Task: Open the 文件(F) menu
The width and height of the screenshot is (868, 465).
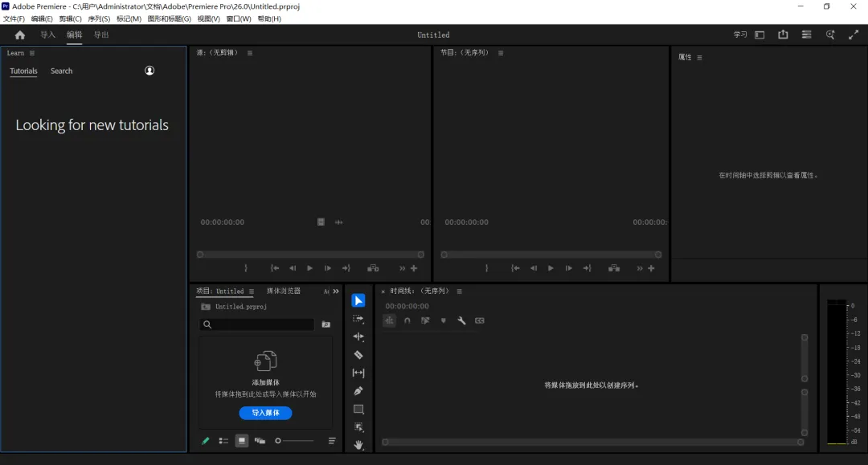Action: coord(14,18)
